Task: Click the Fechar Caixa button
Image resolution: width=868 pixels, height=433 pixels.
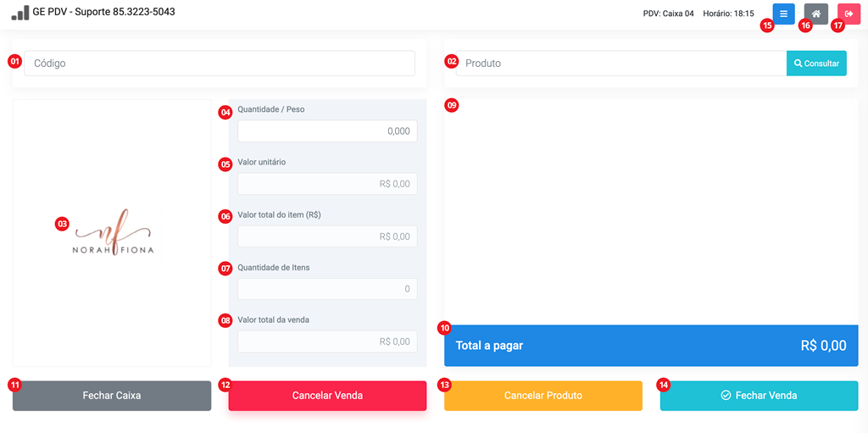Action: coord(112,396)
